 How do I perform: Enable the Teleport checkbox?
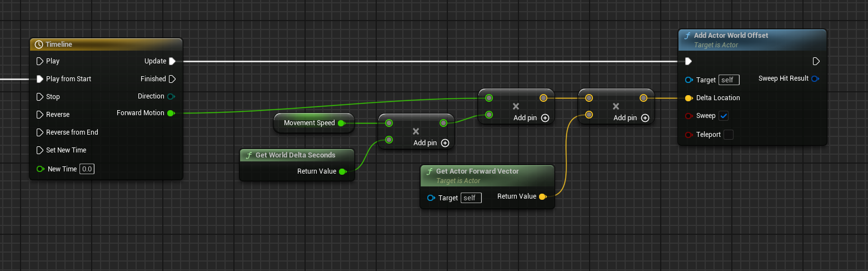729,135
